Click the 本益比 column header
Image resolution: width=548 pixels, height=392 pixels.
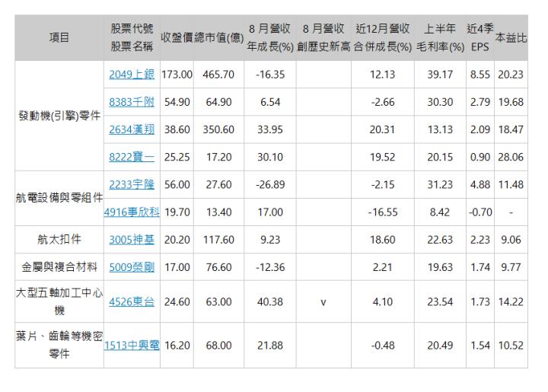click(x=511, y=37)
